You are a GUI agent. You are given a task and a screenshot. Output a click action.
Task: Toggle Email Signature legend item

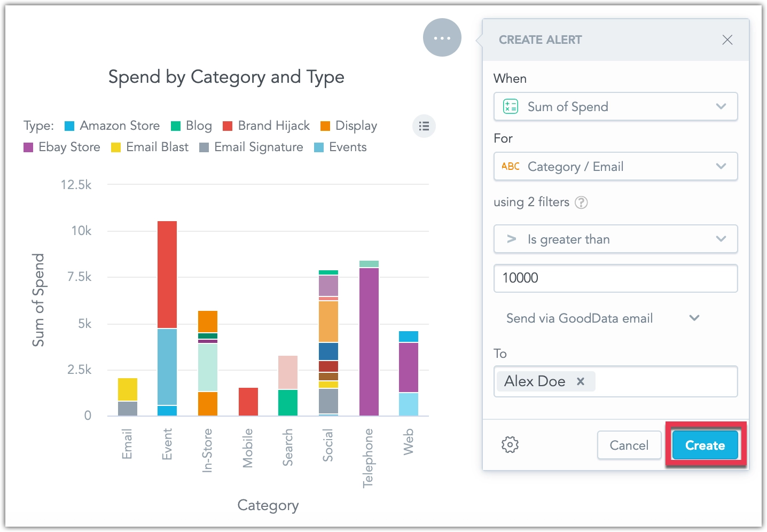tap(251, 147)
